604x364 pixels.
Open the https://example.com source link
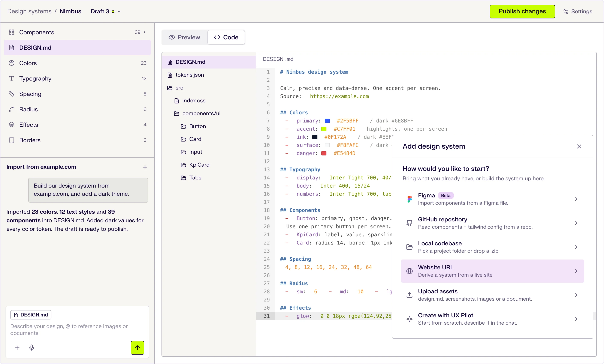339,96
